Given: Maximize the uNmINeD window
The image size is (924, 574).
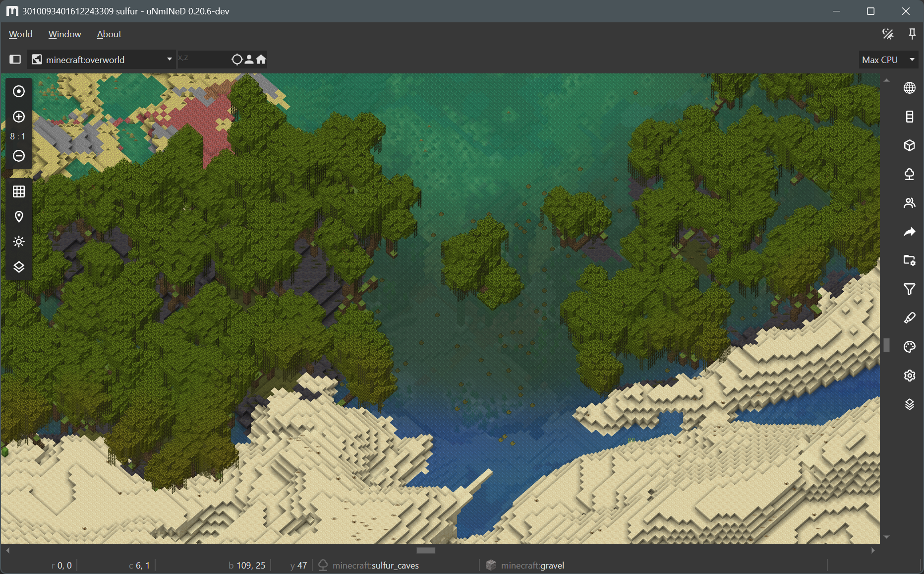Looking at the screenshot, I should [x=870, y=11].
